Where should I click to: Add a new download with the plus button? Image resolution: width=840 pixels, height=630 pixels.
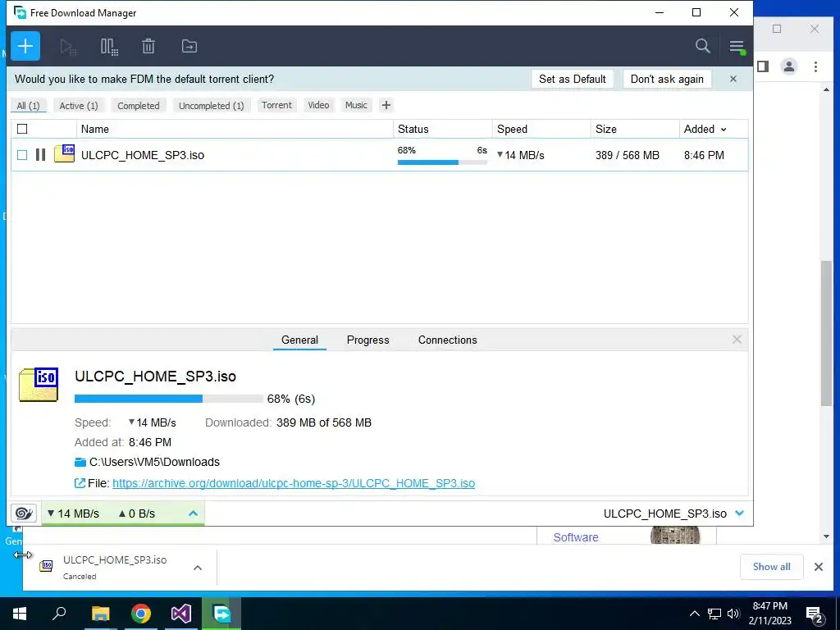click(25, 46)
